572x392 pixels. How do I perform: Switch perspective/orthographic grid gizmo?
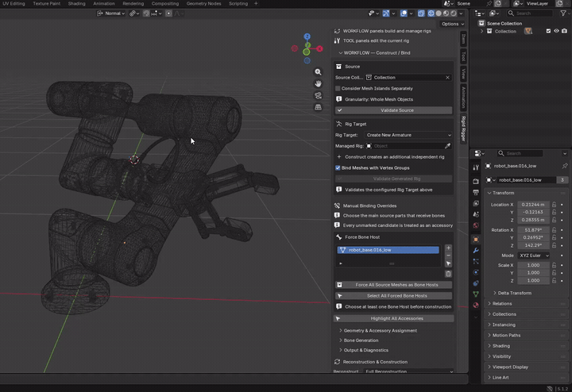point(318,107)
